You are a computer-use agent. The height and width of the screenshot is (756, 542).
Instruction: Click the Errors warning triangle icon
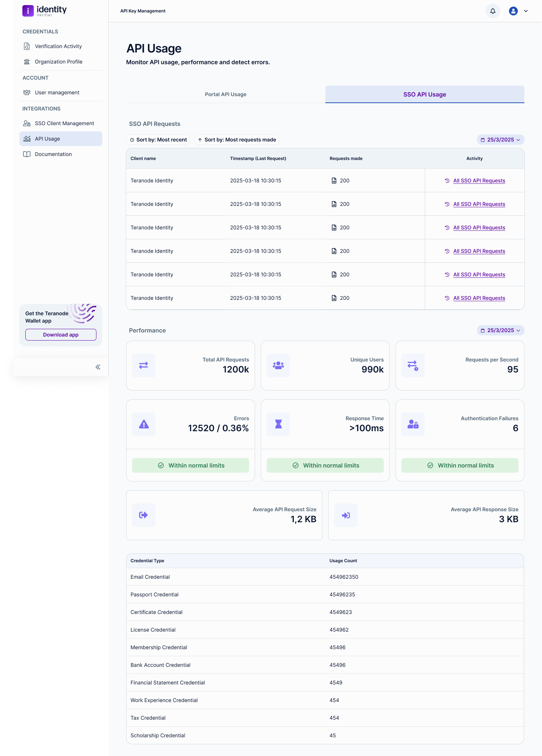(144, 424)
